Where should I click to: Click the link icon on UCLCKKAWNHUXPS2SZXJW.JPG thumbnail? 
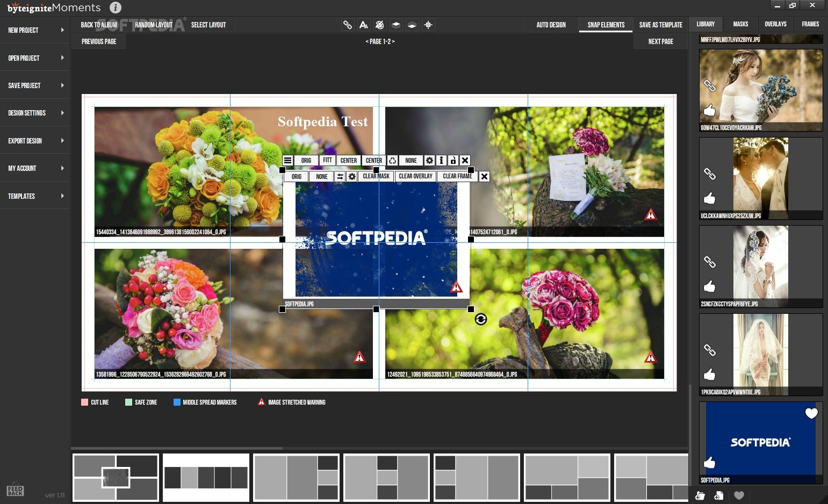click(710, 174)
